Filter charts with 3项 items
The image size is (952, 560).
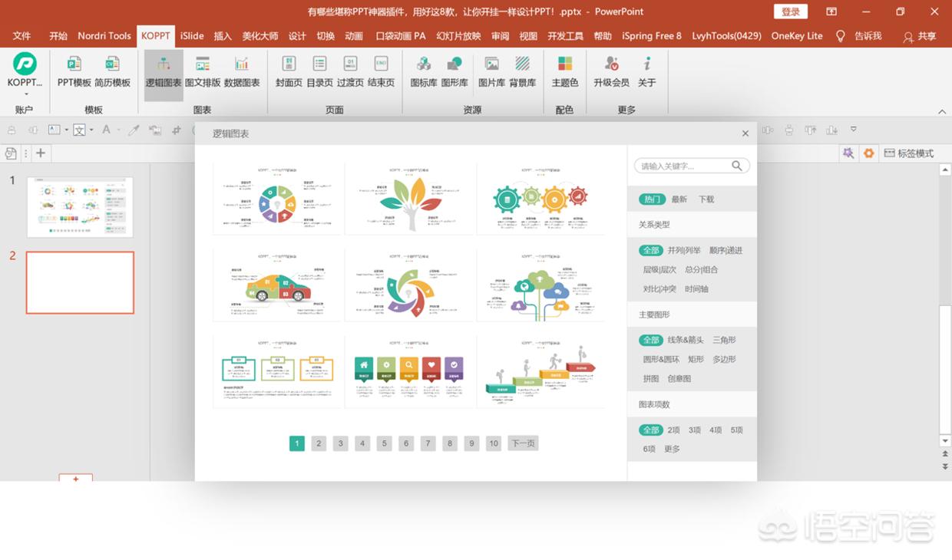(x=695, y=430)
